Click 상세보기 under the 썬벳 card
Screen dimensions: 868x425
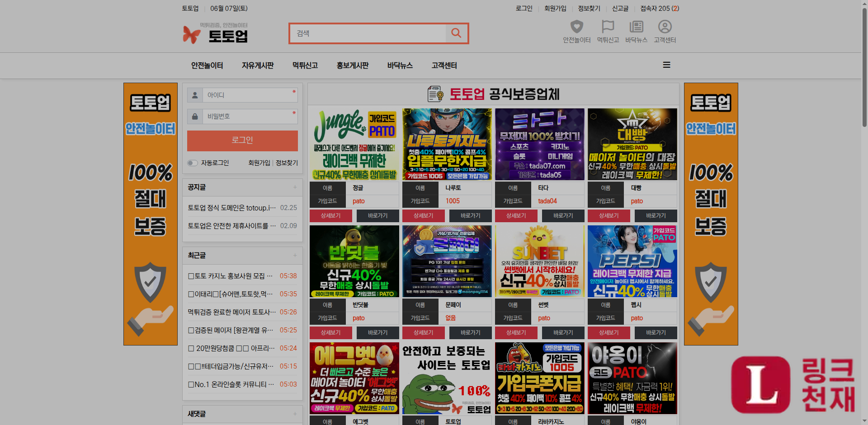pos(516,332)
